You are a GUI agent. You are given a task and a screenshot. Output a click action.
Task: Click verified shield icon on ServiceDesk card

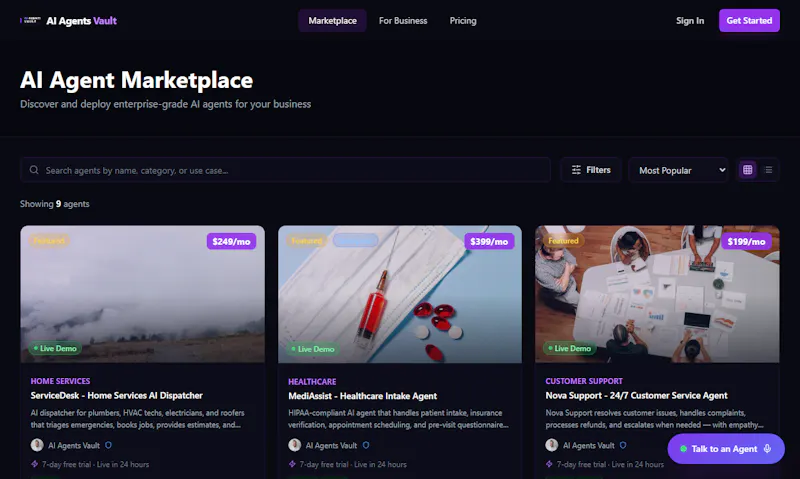[x=108, y=445]
